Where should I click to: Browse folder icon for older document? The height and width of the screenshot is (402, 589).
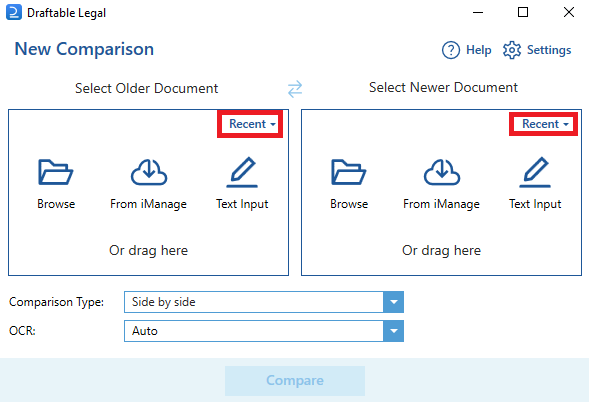pyautogui.click(x=56, y=172)
